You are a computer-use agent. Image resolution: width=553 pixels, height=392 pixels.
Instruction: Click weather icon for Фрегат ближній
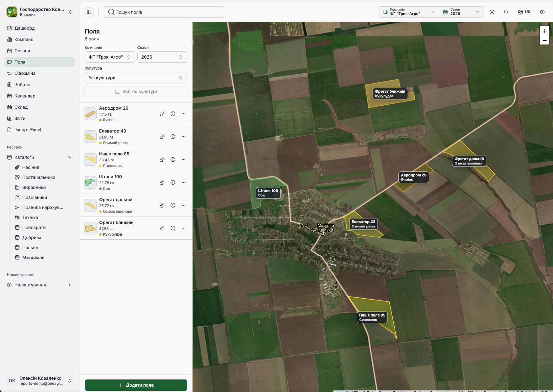[162, 228]
